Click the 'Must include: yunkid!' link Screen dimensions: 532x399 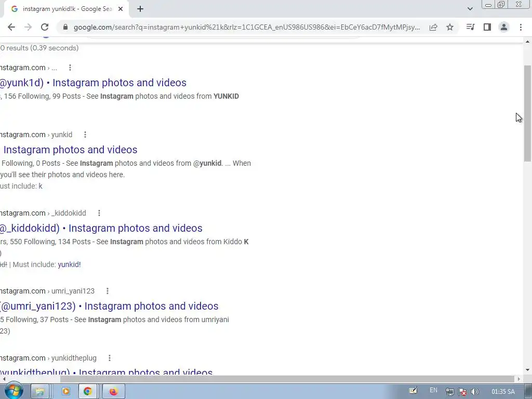pyautogui.click(x=69, y=264)
